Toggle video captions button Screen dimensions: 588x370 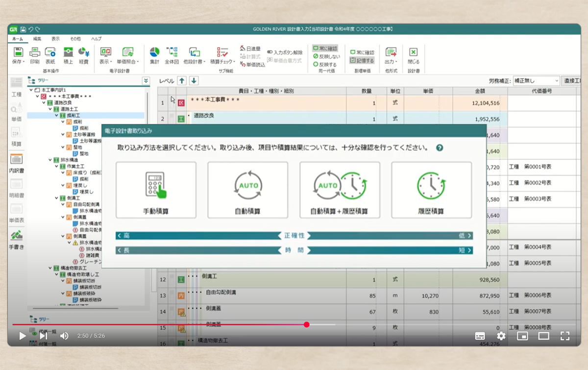[480, 336]
